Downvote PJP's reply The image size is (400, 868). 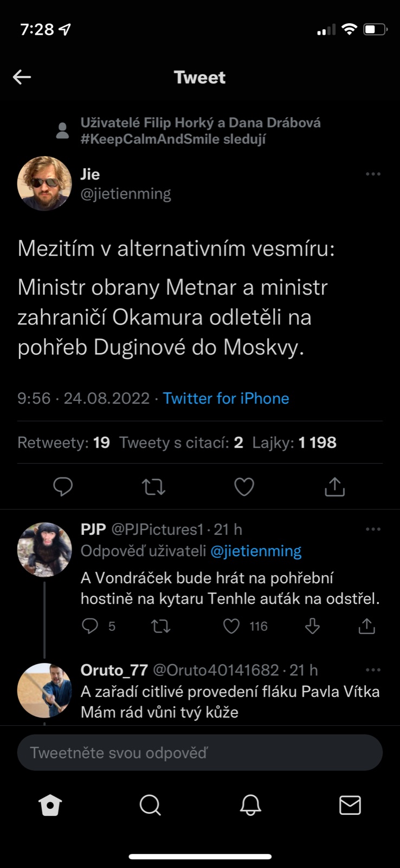pyautogui.click(x=312, y=627)
